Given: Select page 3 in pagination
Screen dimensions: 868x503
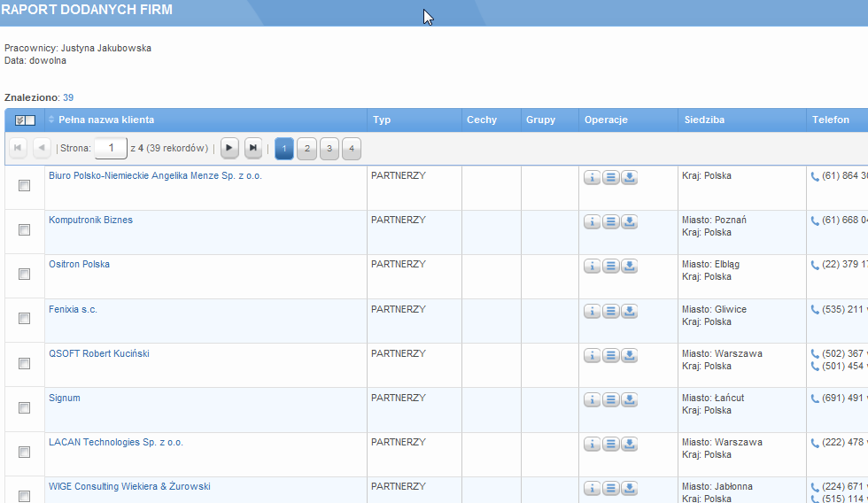Looking at the screenshot, I should [x=329, y=148].
